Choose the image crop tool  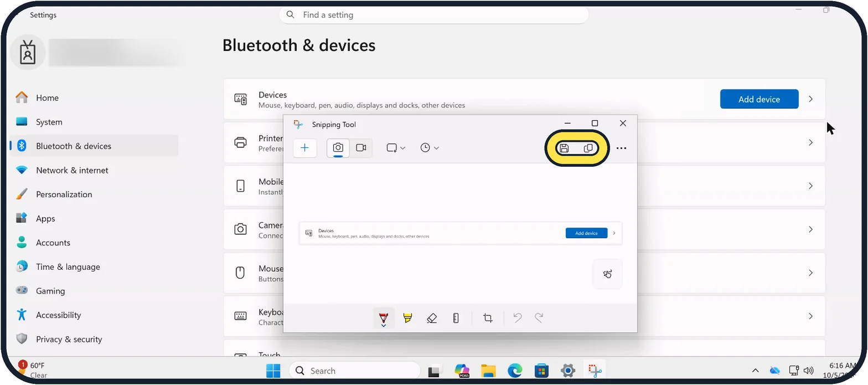pos(488,318)
